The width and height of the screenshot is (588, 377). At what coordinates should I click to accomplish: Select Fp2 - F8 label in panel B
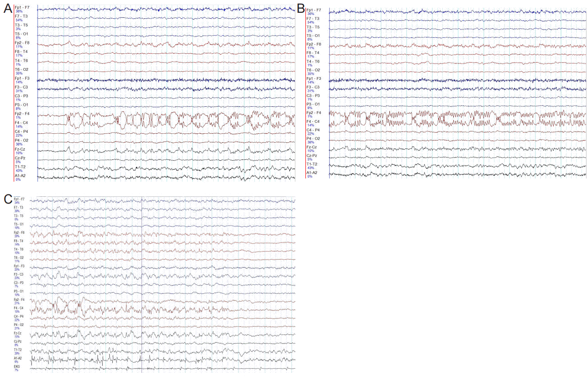314,44
